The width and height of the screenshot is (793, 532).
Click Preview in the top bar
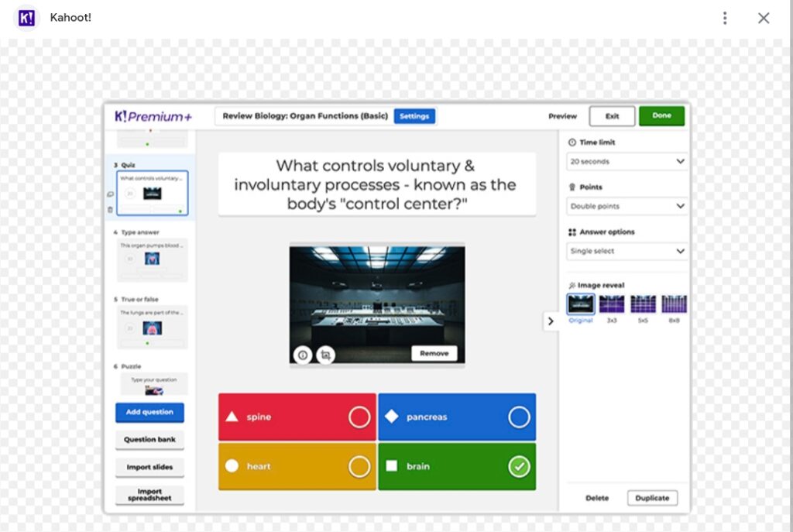[x=562, y=116]
